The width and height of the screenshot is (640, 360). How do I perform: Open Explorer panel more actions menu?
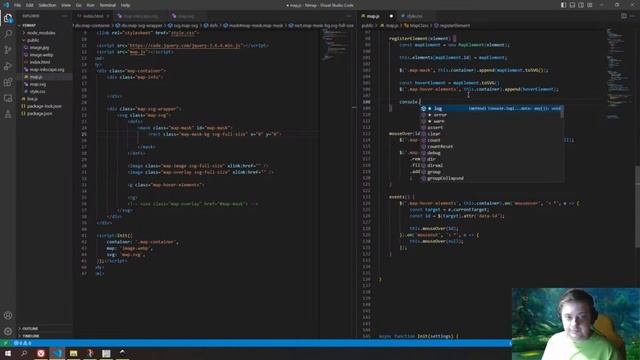tap(65, 16)
